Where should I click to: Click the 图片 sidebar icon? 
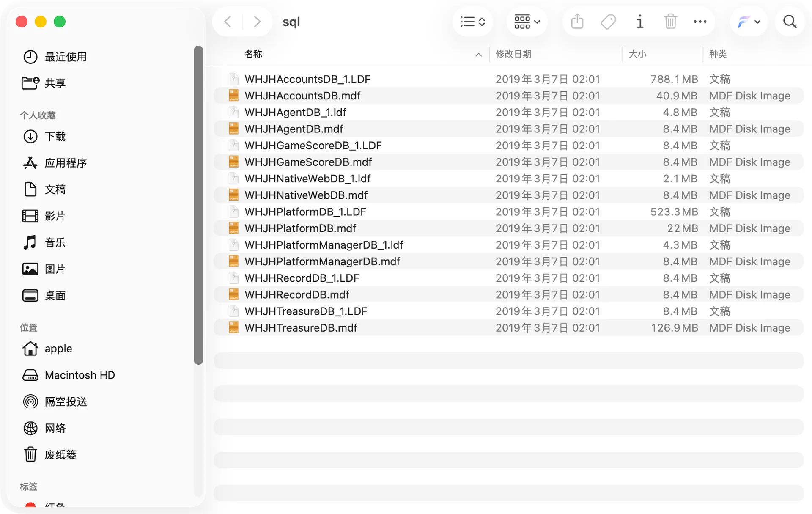pos(30,269)
